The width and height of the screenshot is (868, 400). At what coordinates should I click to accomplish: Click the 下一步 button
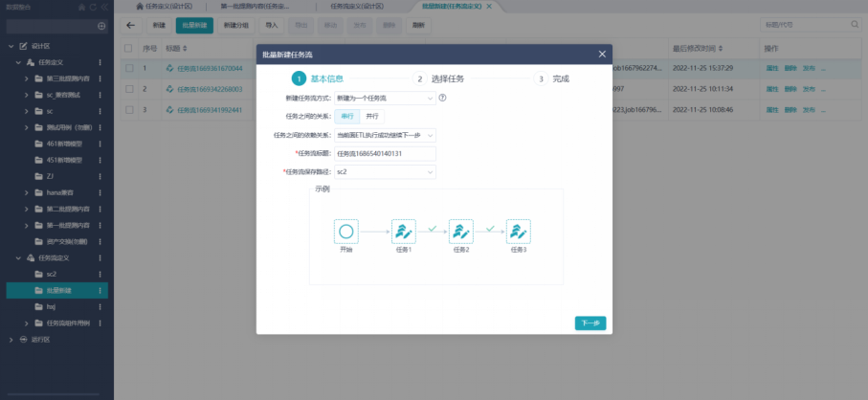tap(590, 323)
